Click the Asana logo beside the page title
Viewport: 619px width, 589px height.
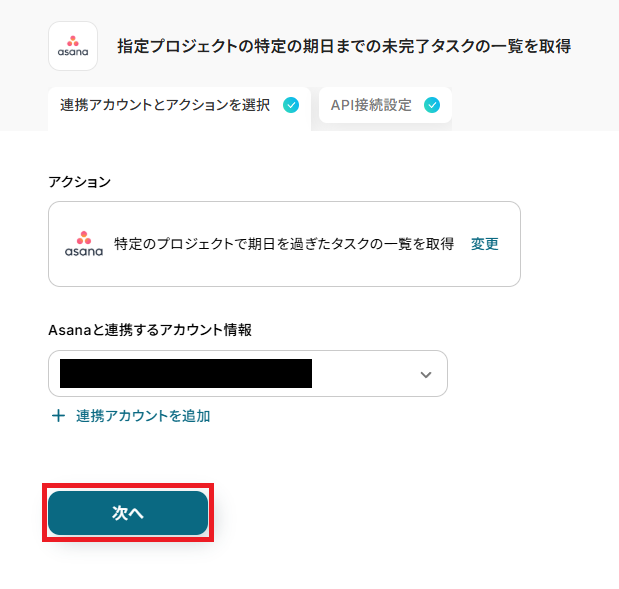[x=73, y=46]
